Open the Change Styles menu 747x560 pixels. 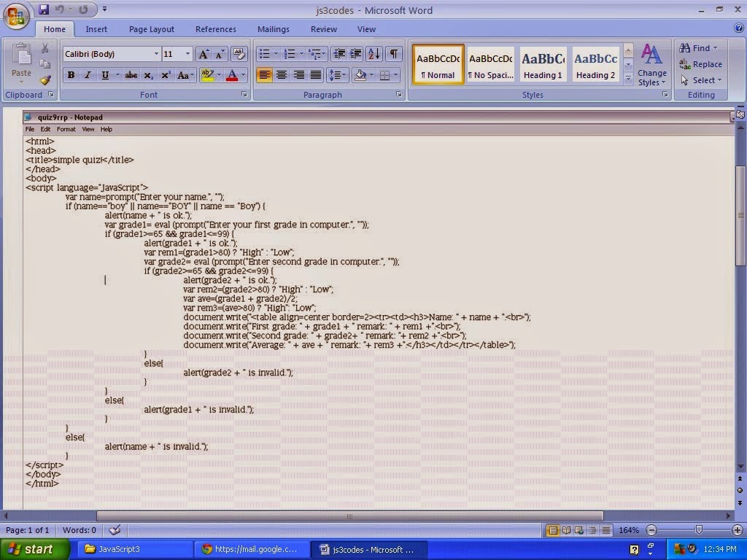tap(651, 65)
